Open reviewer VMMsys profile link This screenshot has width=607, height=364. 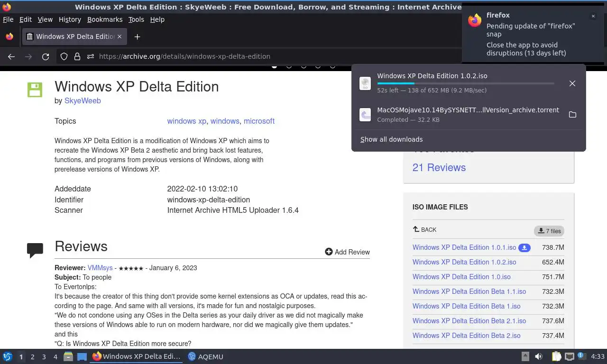[x=100, y=268]
